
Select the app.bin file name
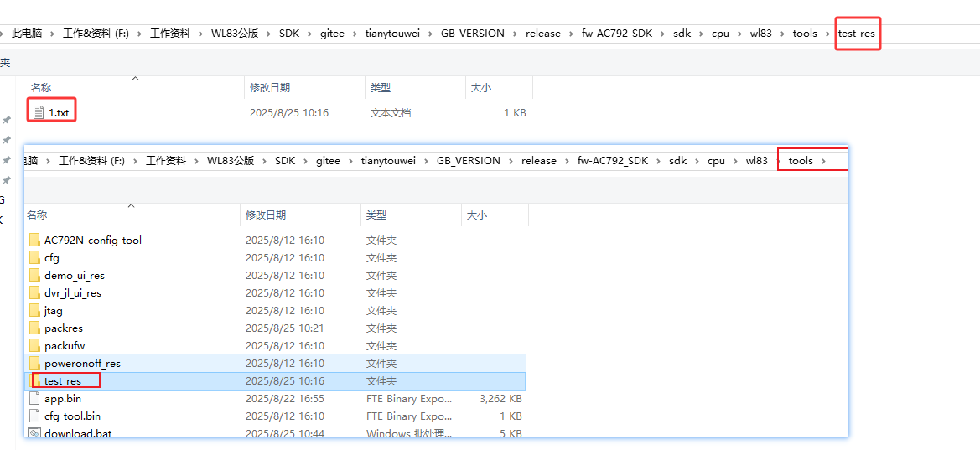[x=63, y=398]
